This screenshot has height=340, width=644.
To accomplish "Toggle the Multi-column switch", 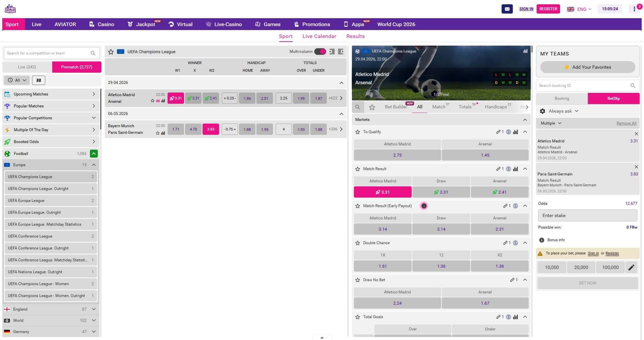I will pos(320,52).
